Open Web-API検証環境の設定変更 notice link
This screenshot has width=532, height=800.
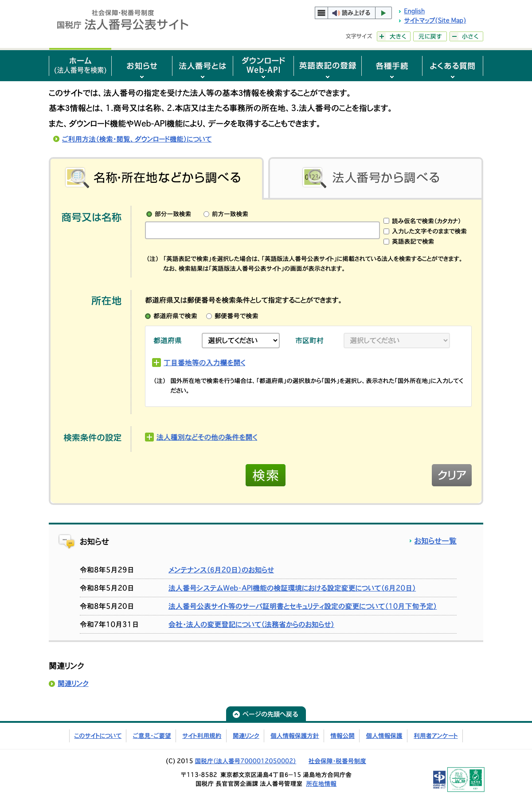click(x=292, y=588)
